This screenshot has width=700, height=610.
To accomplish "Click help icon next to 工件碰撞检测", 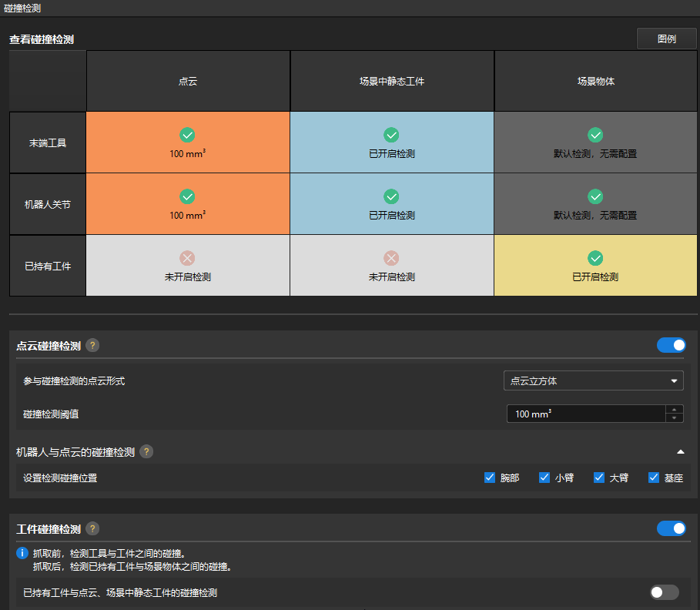I will coord(92,528).
